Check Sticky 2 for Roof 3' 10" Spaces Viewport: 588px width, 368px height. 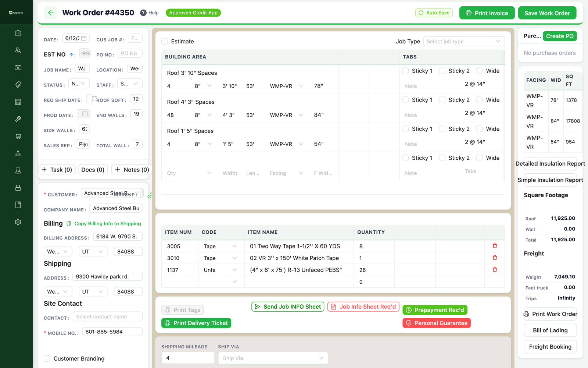[442, 71]
